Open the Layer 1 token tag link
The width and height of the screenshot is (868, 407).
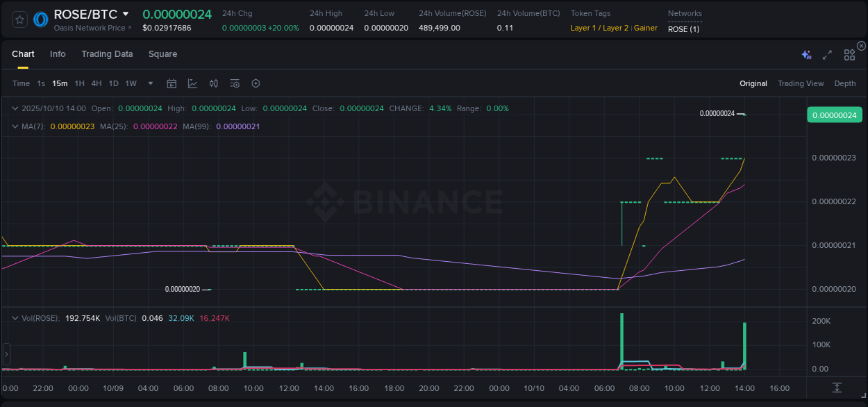[582, 28]
